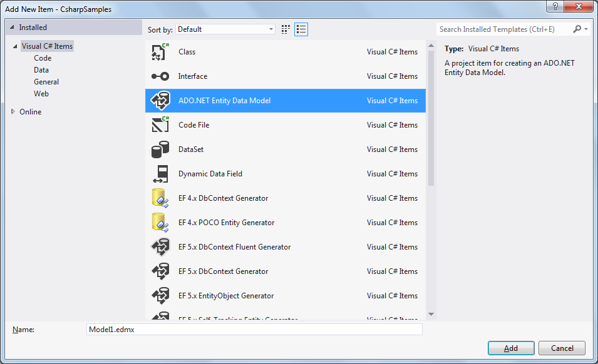
Task: Click the Add button
Action: tap(511, 348)
